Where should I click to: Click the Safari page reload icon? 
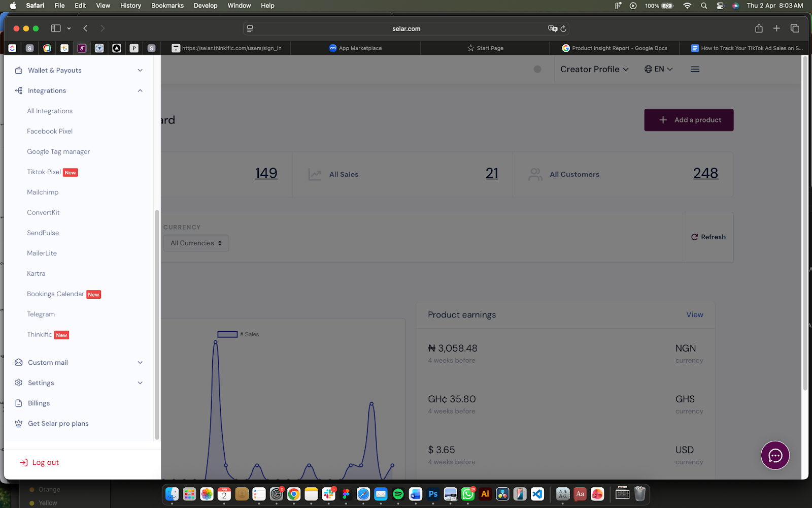pos(563,29)
